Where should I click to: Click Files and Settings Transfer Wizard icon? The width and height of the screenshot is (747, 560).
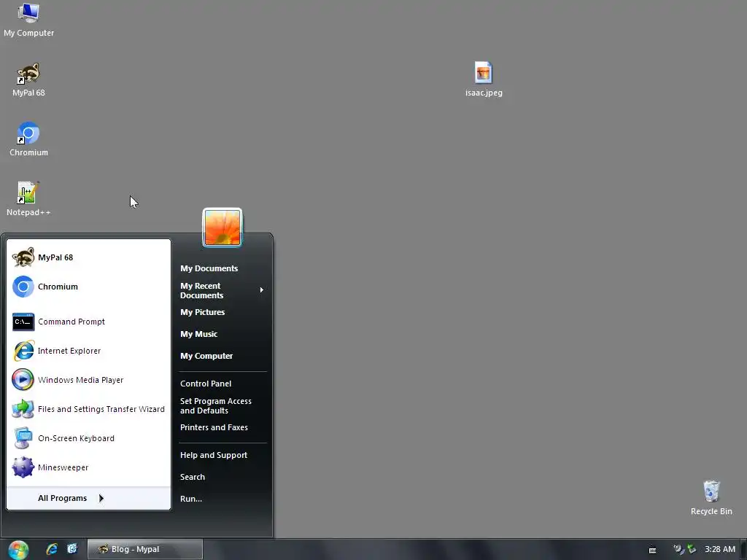tap(23, 409)
